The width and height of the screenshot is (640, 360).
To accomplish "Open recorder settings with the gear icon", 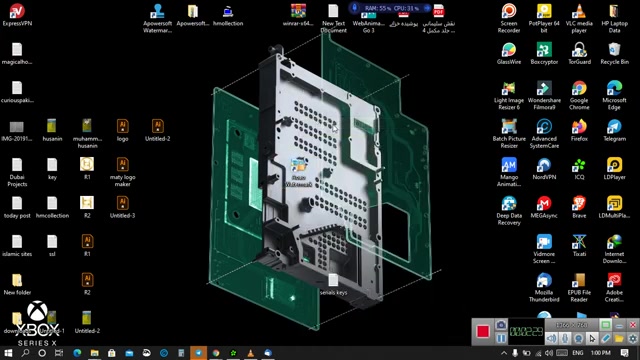I will (x=632, y=338).
